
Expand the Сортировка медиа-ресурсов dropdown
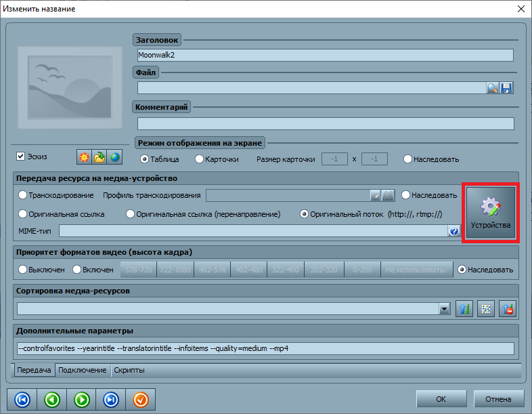click(445, 309)
